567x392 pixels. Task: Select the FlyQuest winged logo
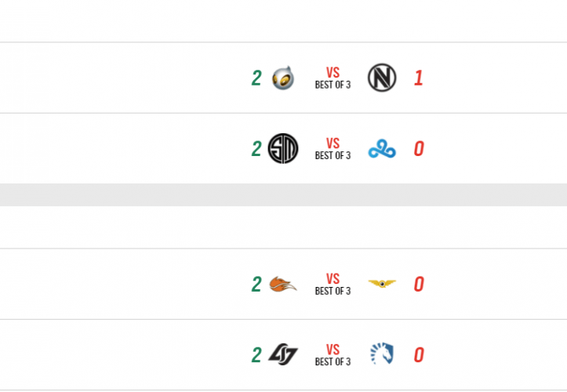(382, 284)
